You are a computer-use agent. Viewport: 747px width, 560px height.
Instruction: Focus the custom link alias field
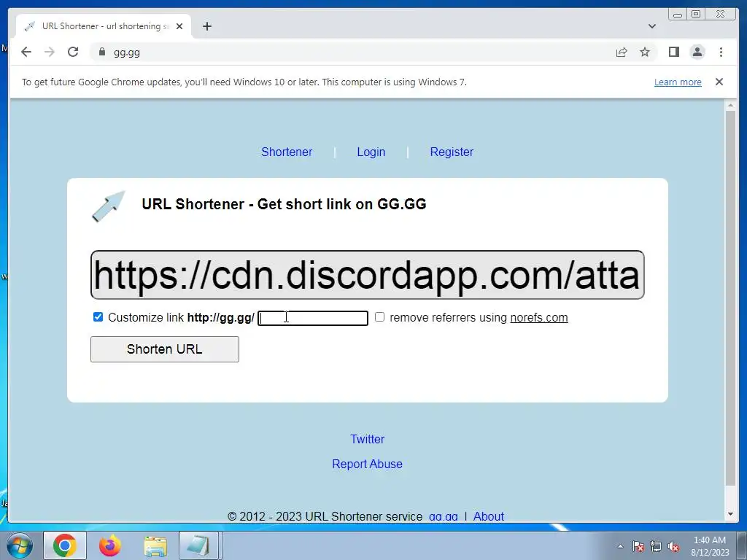coord(313,318)
